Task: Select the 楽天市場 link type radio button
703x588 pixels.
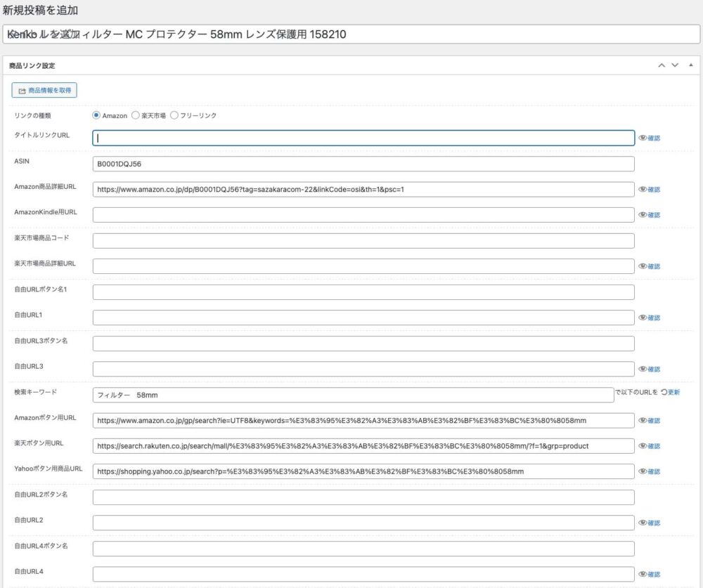Action: (136, 116)
